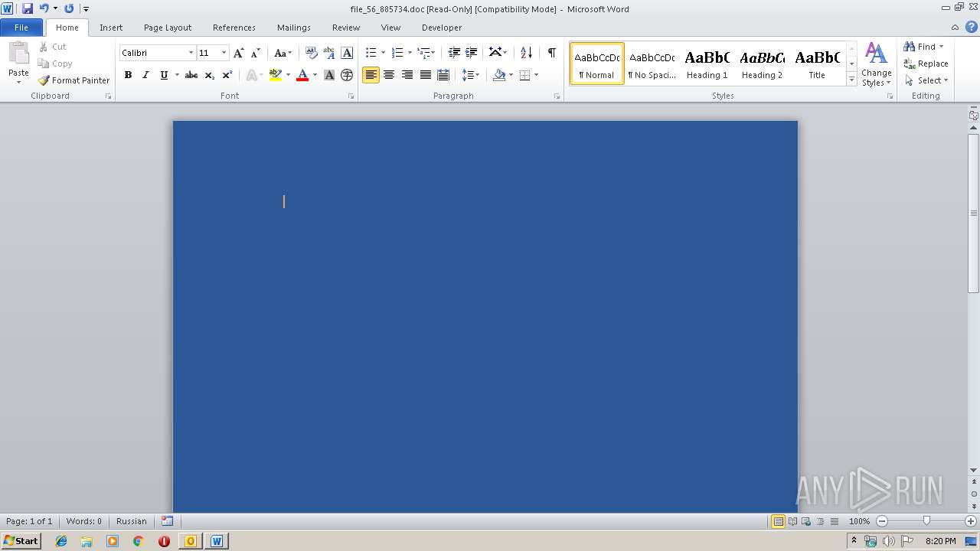Open the Select dropdown in Editing

[x=926, y=80]
